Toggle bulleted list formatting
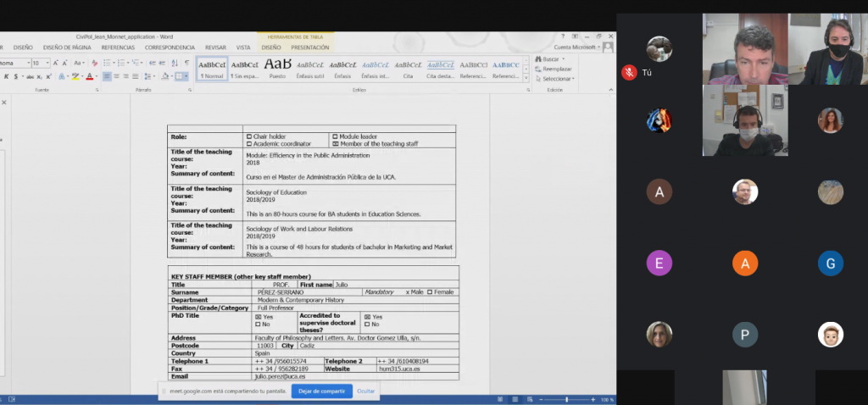Screen dimensions: 868x405 [108, 63]
